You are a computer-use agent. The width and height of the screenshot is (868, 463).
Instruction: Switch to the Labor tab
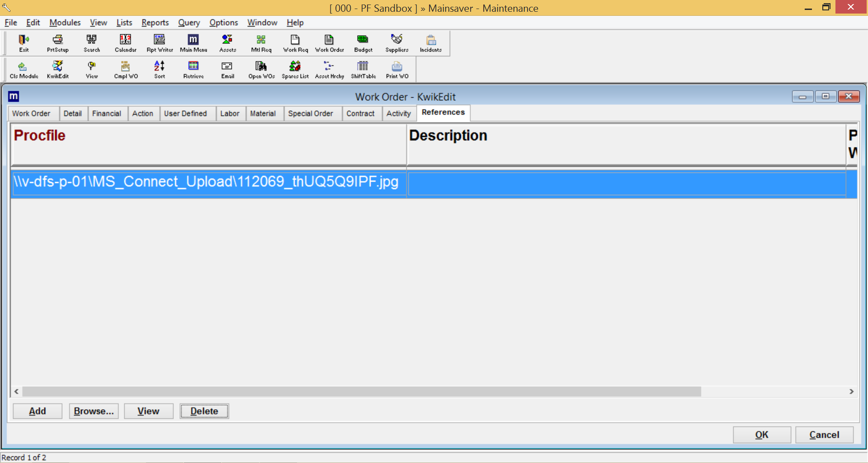point(230,114)
